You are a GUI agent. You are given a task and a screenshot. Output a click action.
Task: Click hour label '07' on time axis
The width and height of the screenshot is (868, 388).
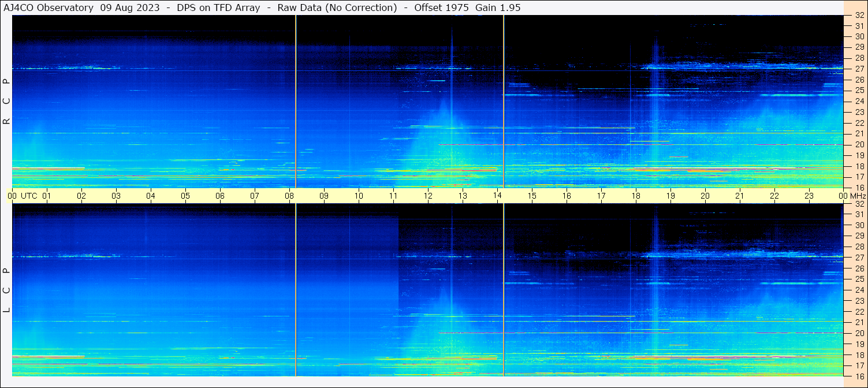pos(255,196)
